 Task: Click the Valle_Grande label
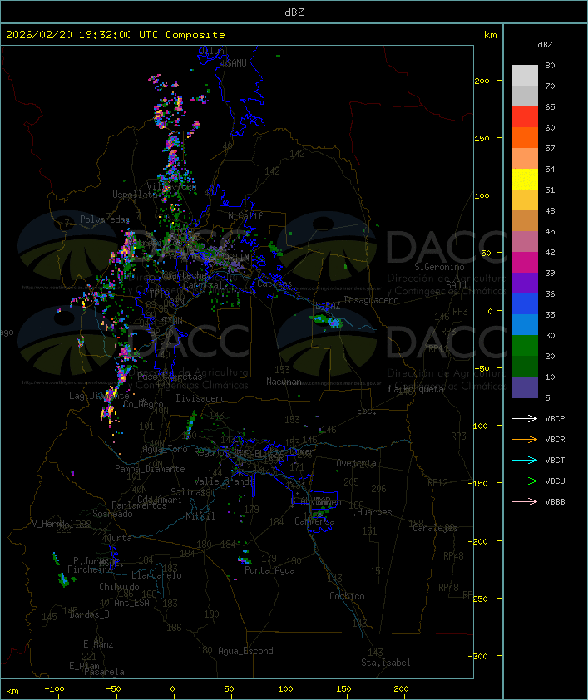(224, 481)
